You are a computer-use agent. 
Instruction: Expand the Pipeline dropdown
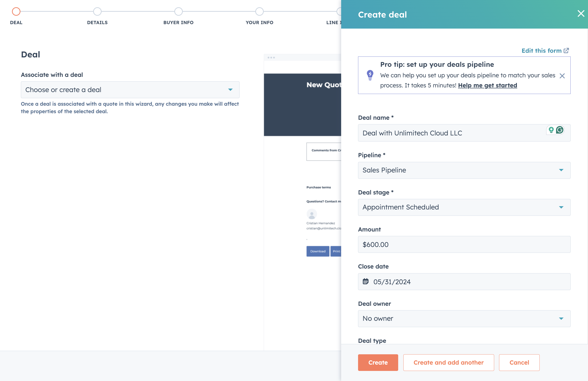click(464, 170)
